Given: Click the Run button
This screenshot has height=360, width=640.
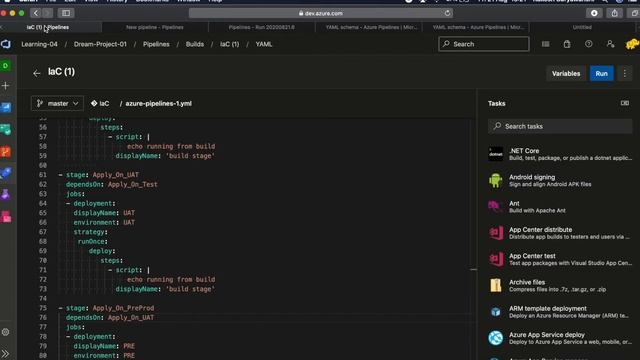Looking at the screenshot, I should 601,73.
